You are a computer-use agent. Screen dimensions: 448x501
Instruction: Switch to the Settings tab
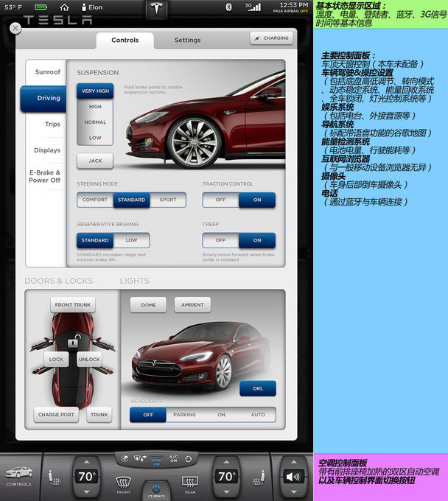188,41
